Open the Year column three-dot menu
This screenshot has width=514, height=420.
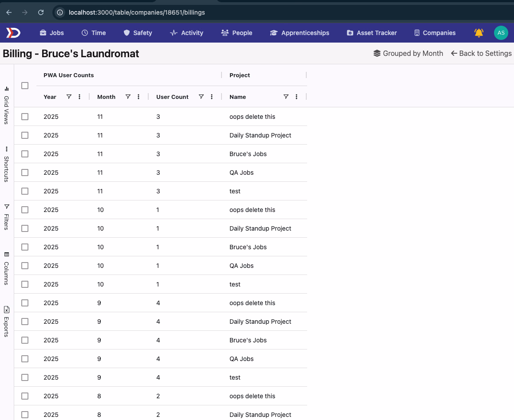pyautogui.click(x=79, y=97)
